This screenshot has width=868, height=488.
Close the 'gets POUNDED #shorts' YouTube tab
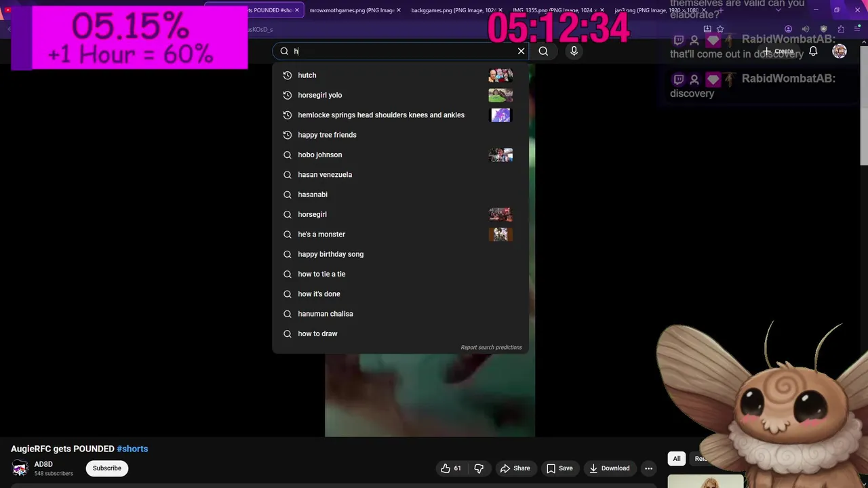coord(297,10)
